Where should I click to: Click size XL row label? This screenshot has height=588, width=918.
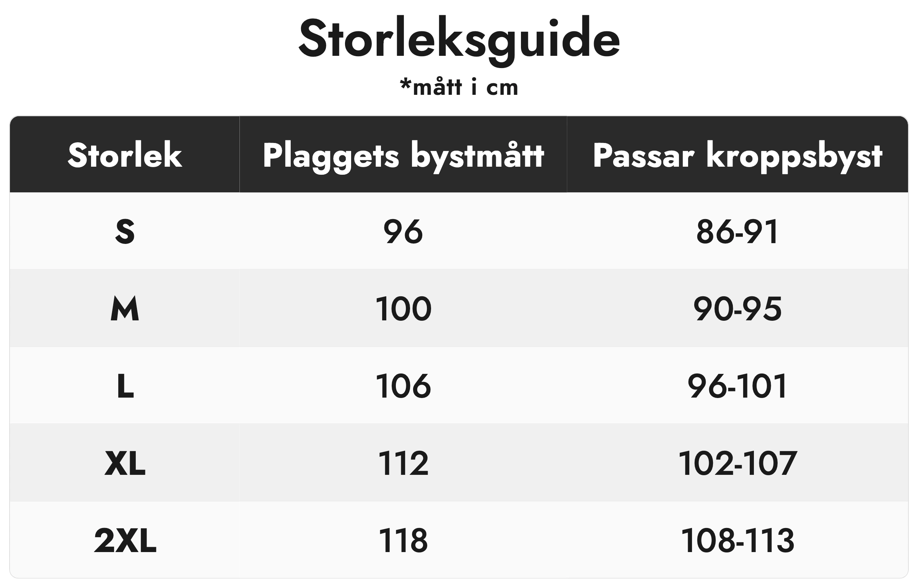coord(125,463)
